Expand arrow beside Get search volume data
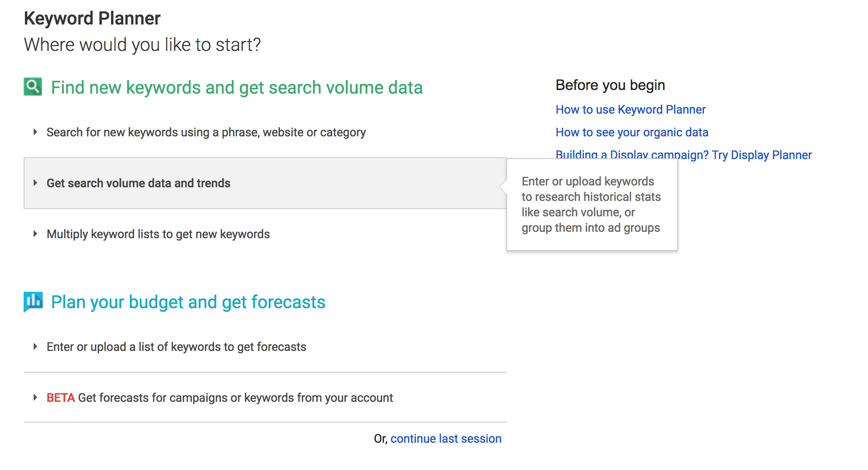This screenshot has width=868, height=470. (x=35, y=183)
